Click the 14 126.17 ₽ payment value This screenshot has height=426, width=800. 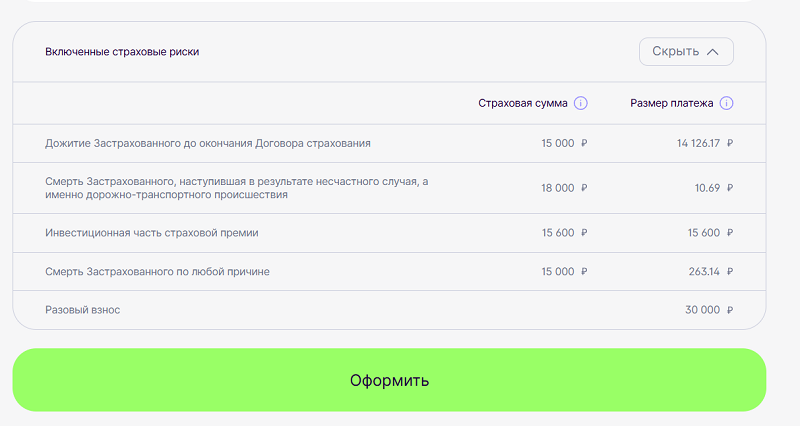[x=705, y=143]
